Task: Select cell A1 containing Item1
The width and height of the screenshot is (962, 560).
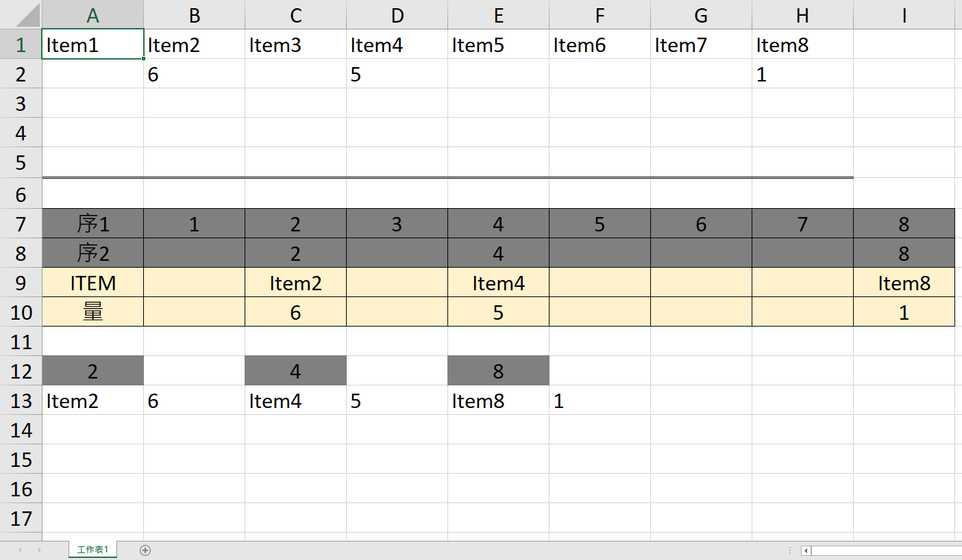Action: [92, 44]
